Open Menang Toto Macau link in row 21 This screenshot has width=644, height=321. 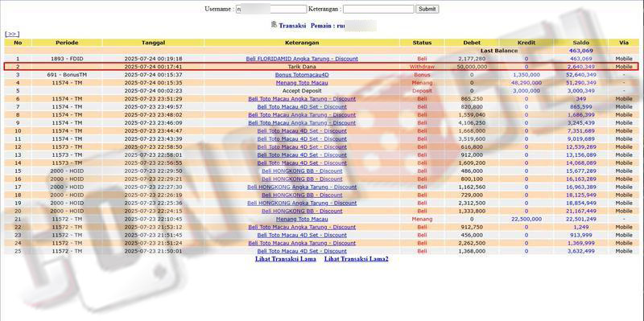[302, 219]
